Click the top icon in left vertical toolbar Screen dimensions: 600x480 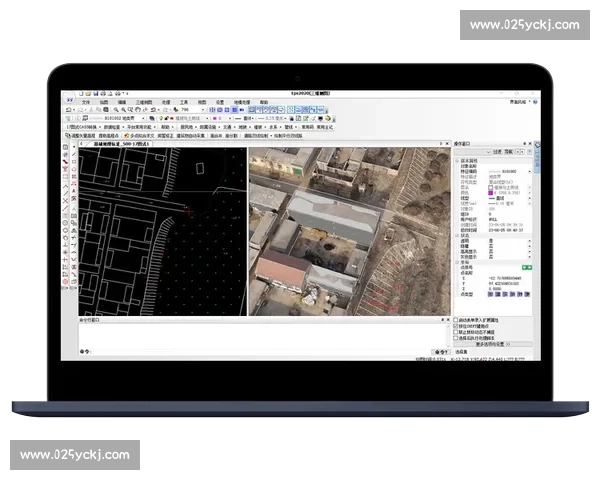pos(66,146)
